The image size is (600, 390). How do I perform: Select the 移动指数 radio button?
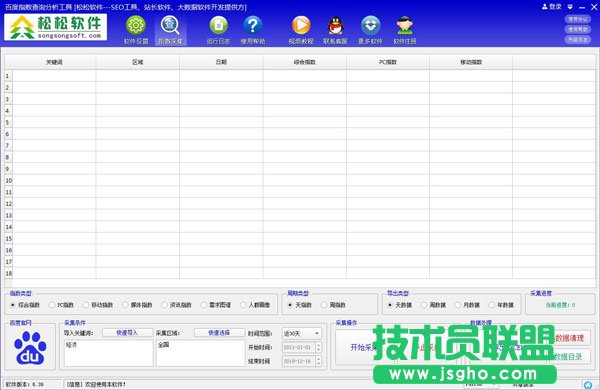[86, 305]
